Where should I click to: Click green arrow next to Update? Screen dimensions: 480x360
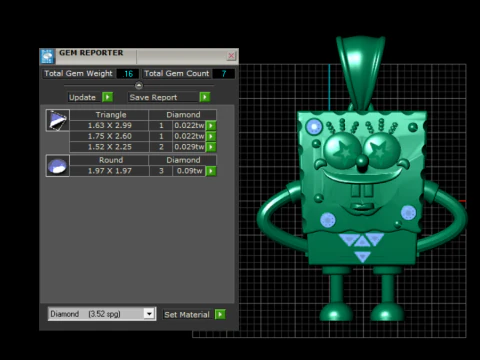(x=107, y=97)
